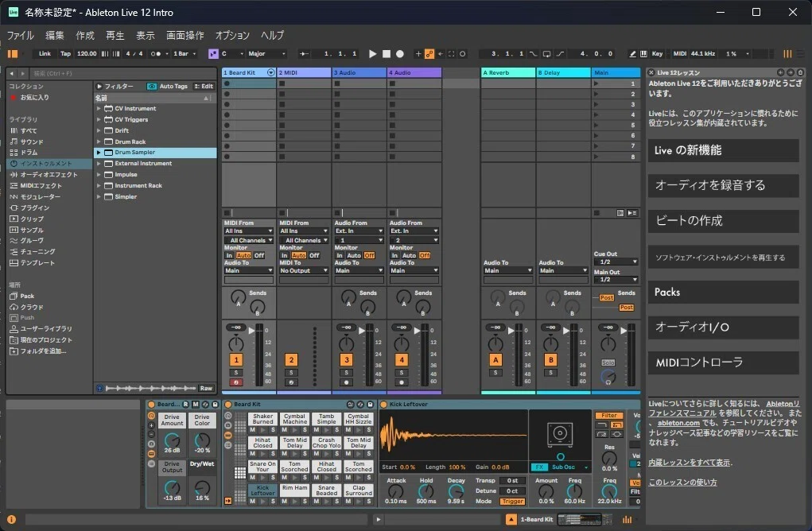Click the browser preview Raw button

206,388
